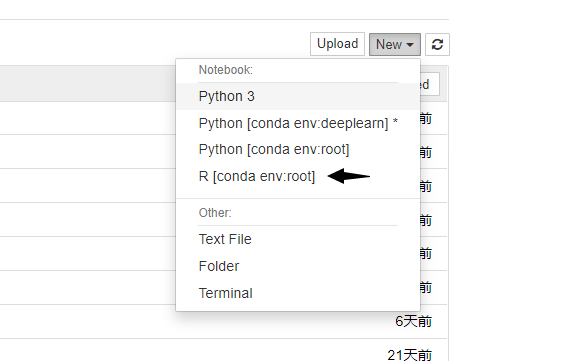Image resolution: width=586 pixels, height=361 pixels.
Task: Select the file row dated 21天前
Action: pos(223,350)
